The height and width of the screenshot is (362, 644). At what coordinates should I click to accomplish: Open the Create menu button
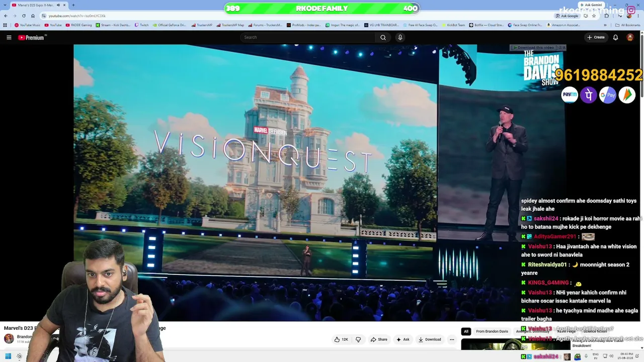pyautogui.click(x=596, y=37)
